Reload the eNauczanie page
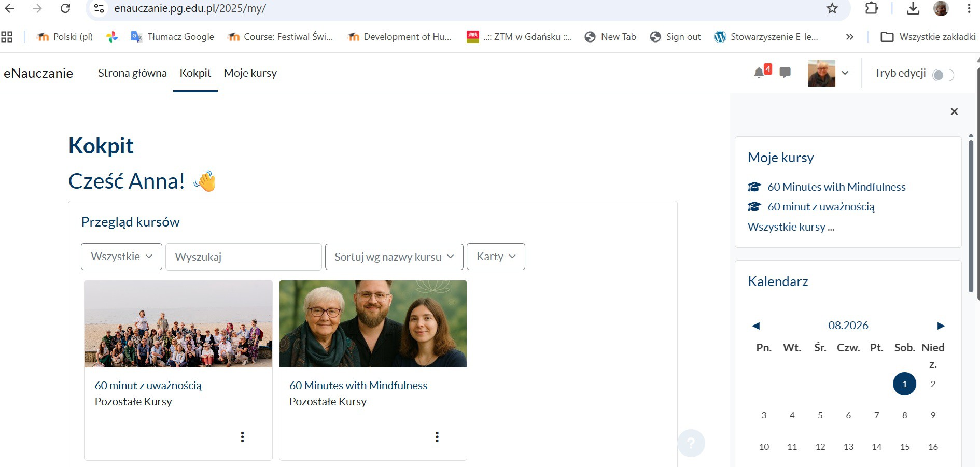The width and height of the screenshot is (980, 467). 65,8
